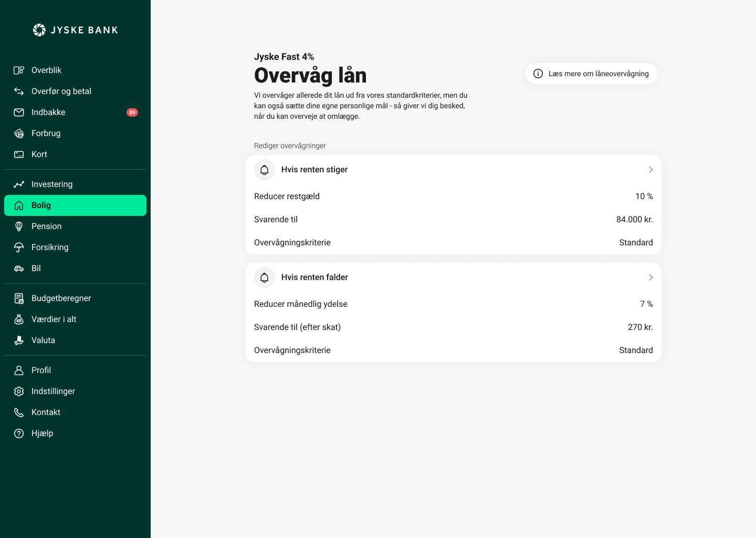
Task: Click Standard under Hvis renten stiger
Action: (x=636, y=243)
